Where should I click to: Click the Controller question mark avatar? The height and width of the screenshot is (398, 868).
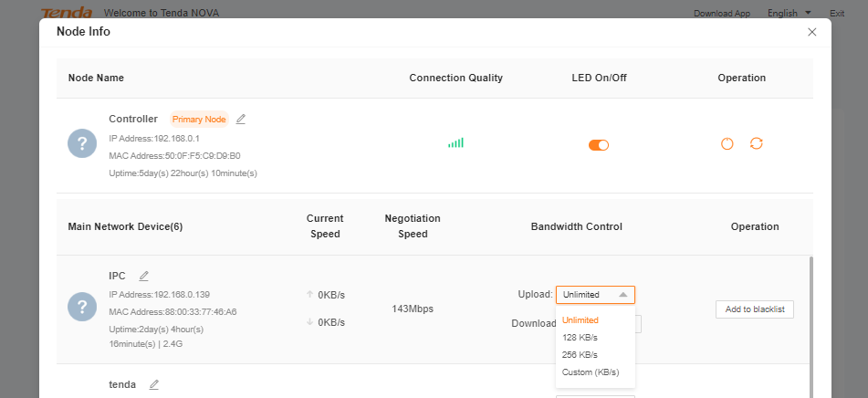click(x=82, y=143)
